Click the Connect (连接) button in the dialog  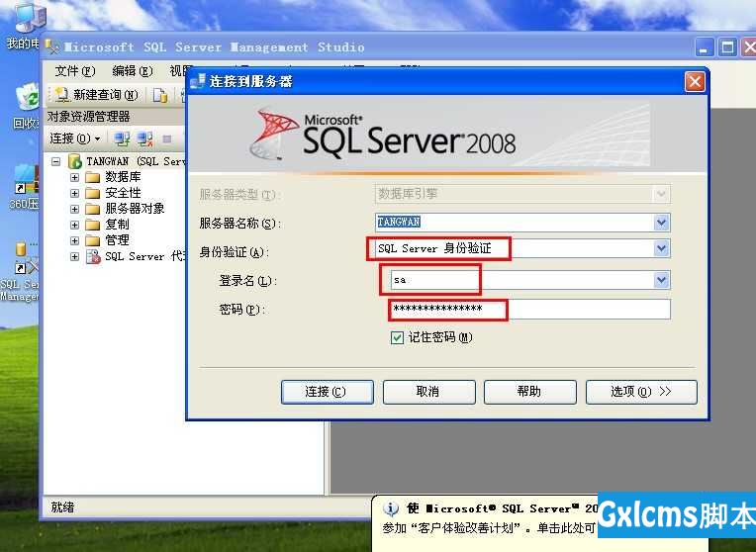pos(327,392)
